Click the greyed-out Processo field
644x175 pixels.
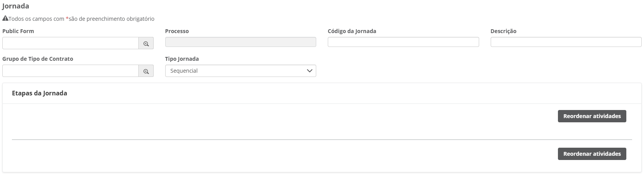241,42
